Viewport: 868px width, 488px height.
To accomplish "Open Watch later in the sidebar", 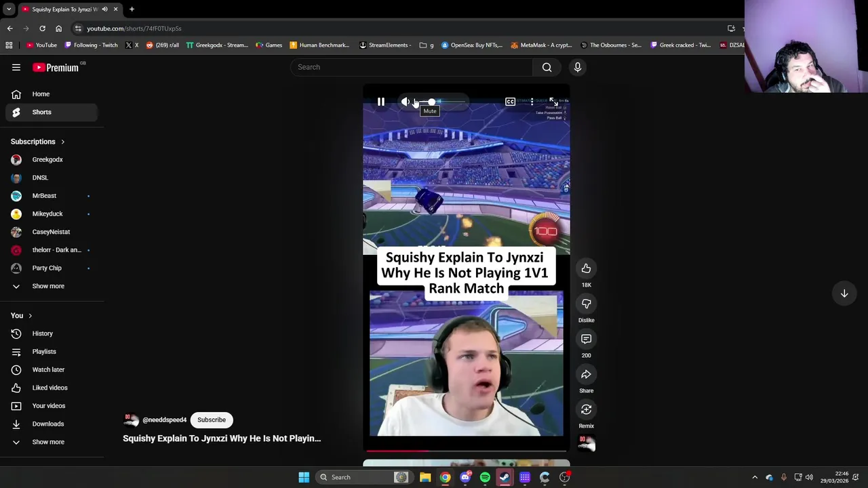I will 52,369.
